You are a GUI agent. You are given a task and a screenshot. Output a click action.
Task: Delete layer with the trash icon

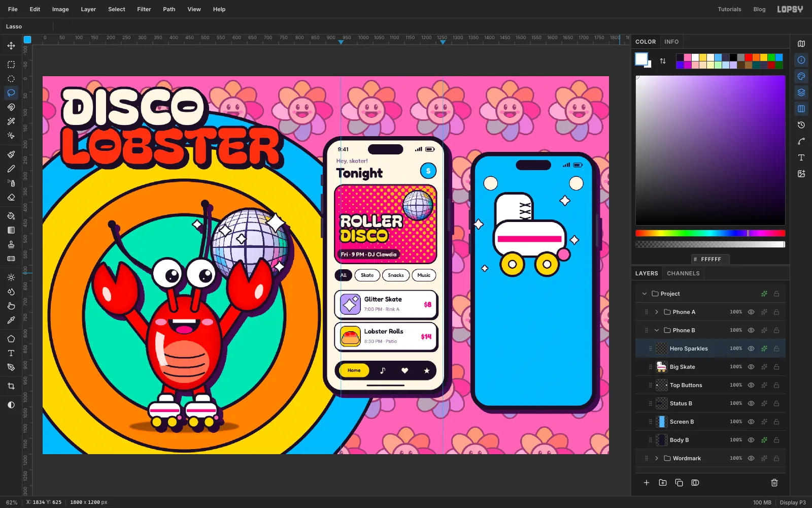click(774, 483)
